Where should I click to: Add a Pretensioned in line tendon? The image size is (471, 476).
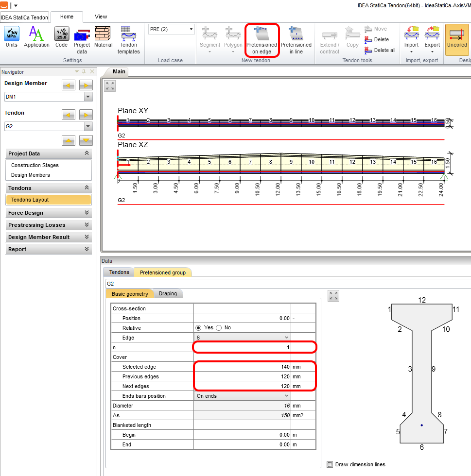click(x=296, y=40)
